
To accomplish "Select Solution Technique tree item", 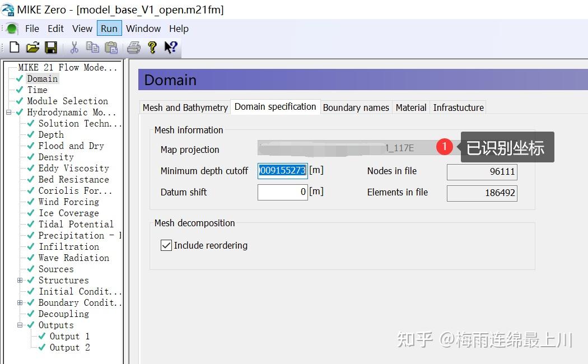I will [x=80, y=124].
